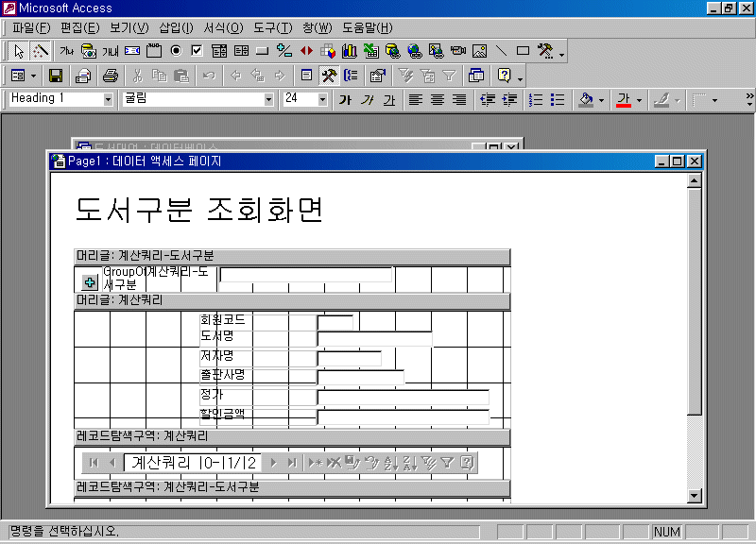The width and height of the screenshot is (756, 544).
Task: Insert a Movie control from toolbox
Action: 458,51
